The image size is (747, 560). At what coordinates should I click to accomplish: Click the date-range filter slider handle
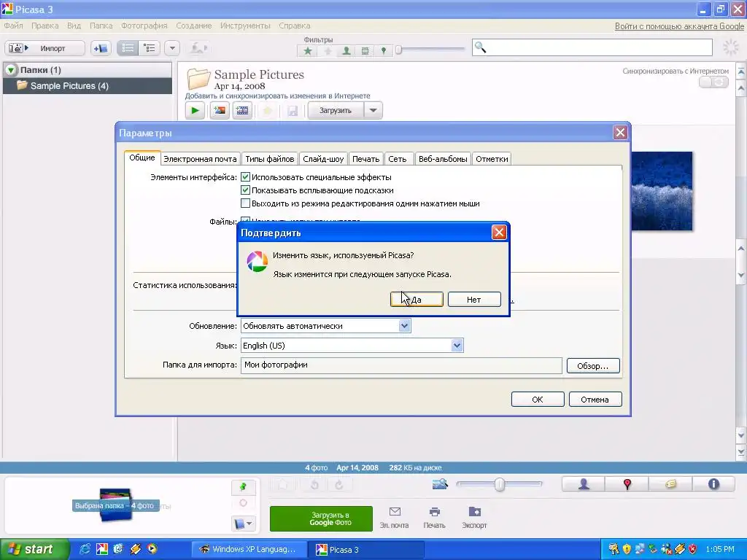pyautogui.click(x=398, y=50)
